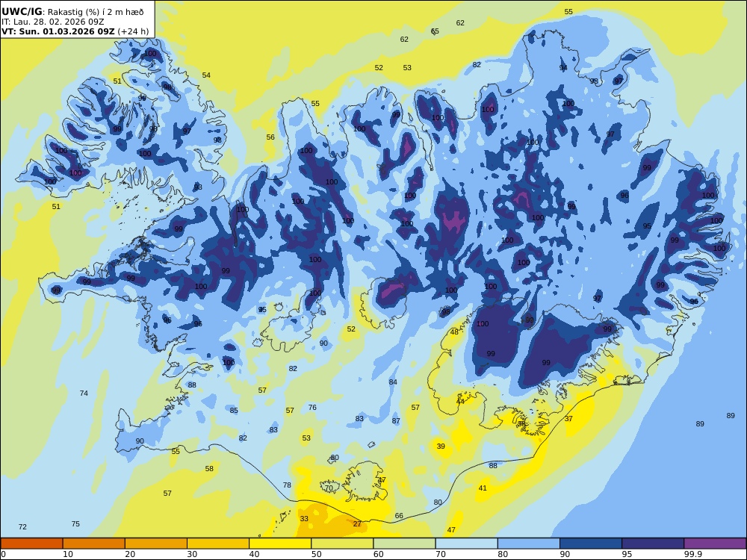Pick the pale green 60–70 legend swatch
The image size is (747, 560).
(x=404, y=544)
